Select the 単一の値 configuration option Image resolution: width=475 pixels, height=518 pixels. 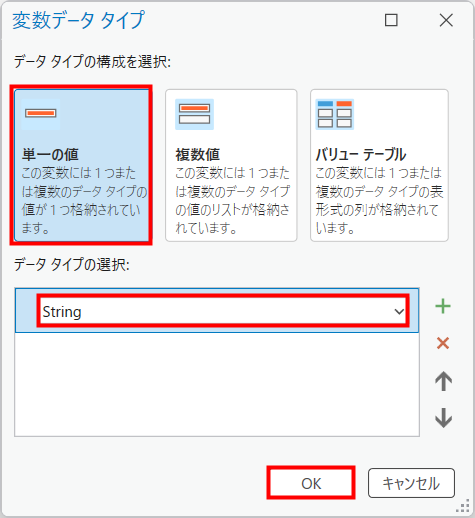pyautogui.click(x=81, y=165)
